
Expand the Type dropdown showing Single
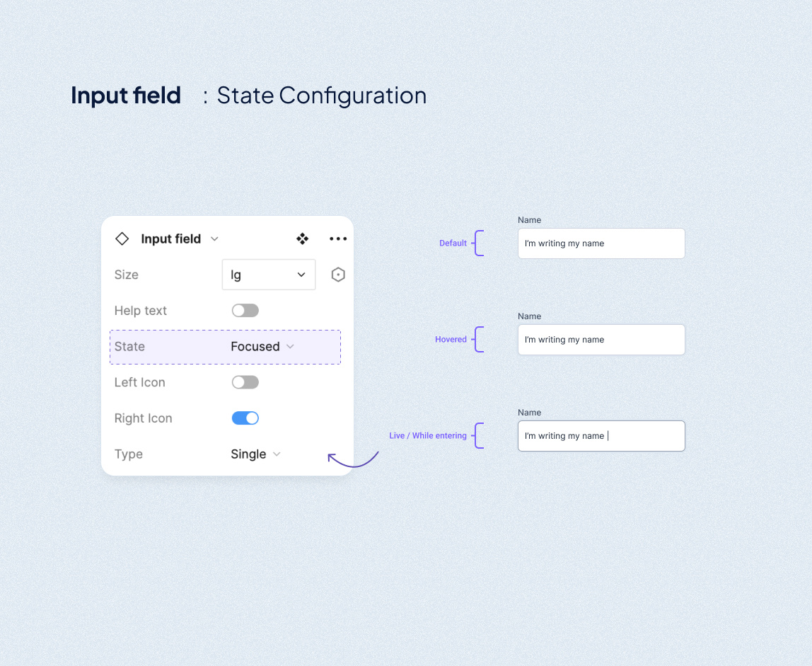[255, 454]
